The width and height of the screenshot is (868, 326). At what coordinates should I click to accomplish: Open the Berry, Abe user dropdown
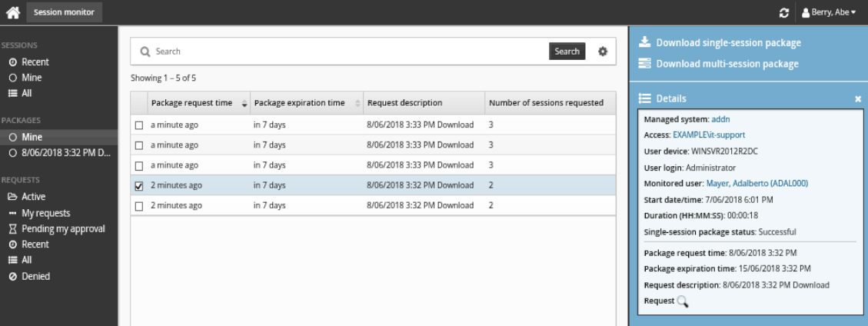coord(829,13)
